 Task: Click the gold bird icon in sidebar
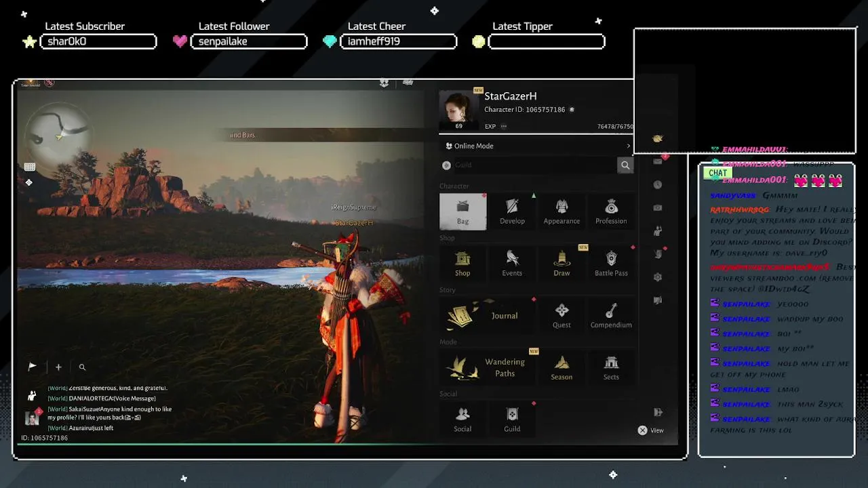pyautogui.click(x=657, y=138)
